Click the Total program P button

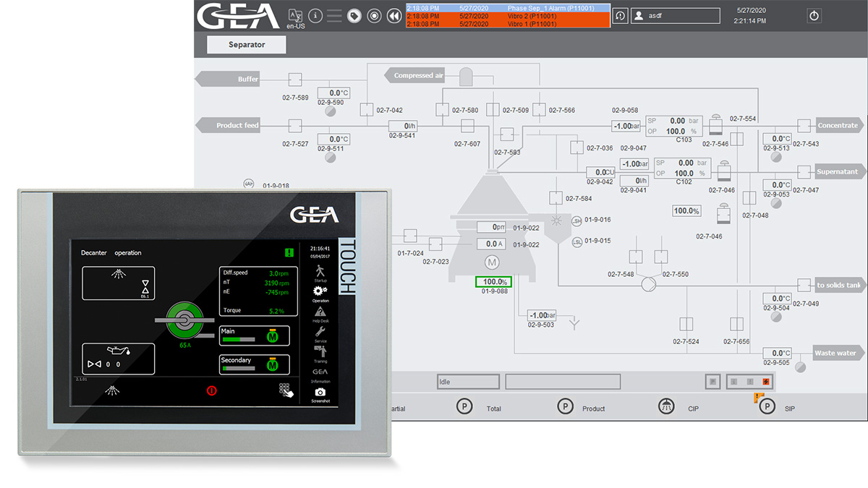[x=464, y=406]
